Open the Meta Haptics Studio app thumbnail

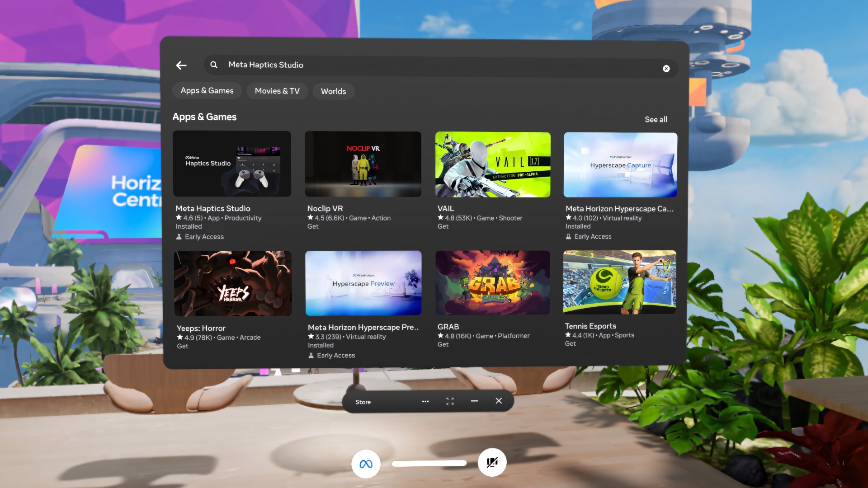click(x=232, y=164)
